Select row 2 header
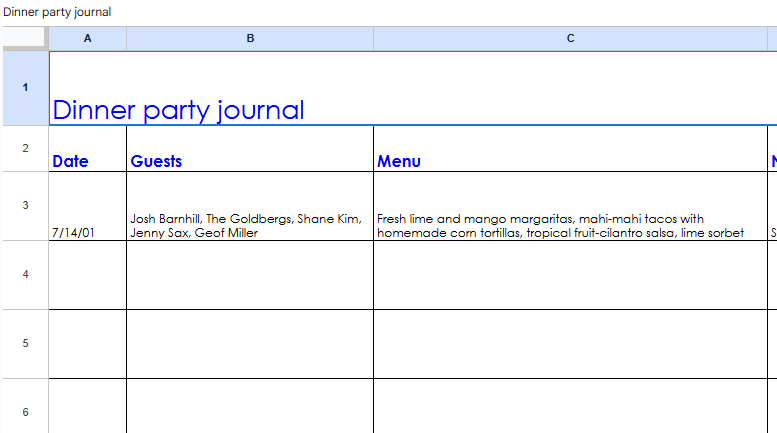777x433 pixels. click(x=24, y=148)
